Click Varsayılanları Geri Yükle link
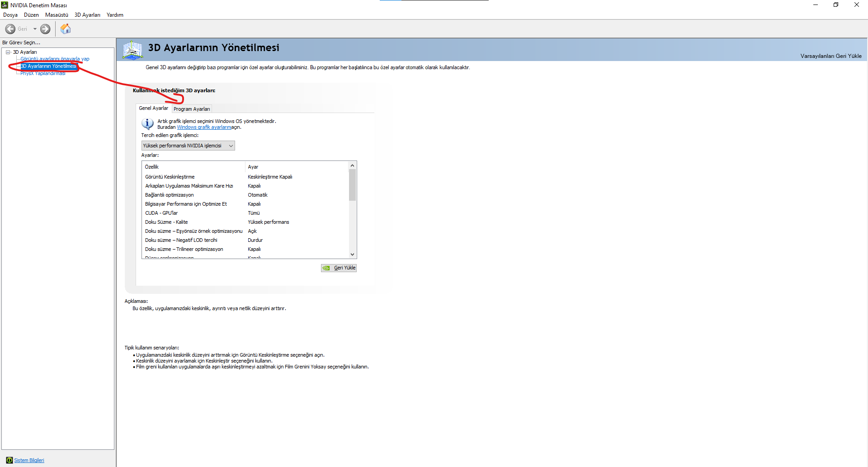This screenshot has height=467, width=868. coord(831,56)
